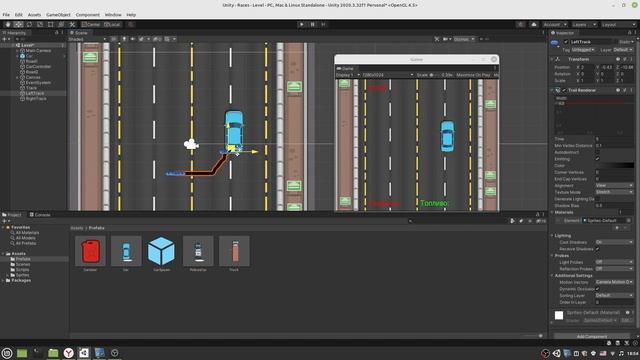
Task: Select the Scale tool in the toolbar
Action: click(40, 24)
